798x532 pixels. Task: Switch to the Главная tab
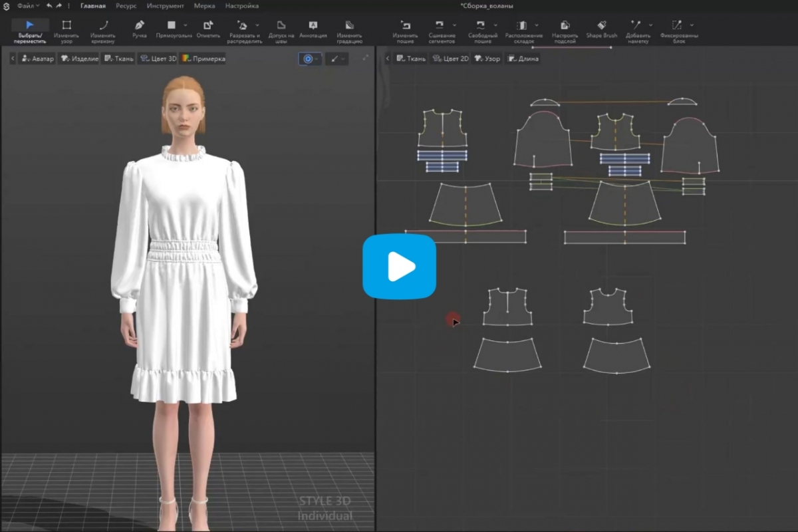tap(93, 6)
